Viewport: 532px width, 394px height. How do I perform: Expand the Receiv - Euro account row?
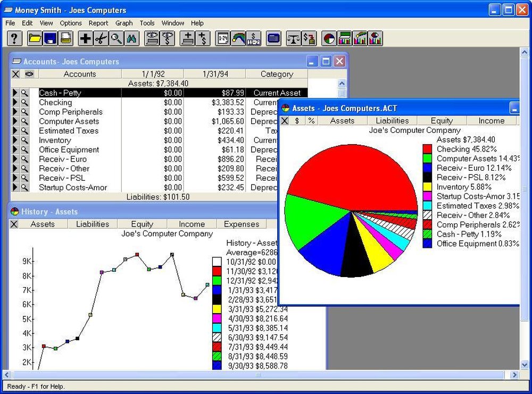(x=15, y=159)
